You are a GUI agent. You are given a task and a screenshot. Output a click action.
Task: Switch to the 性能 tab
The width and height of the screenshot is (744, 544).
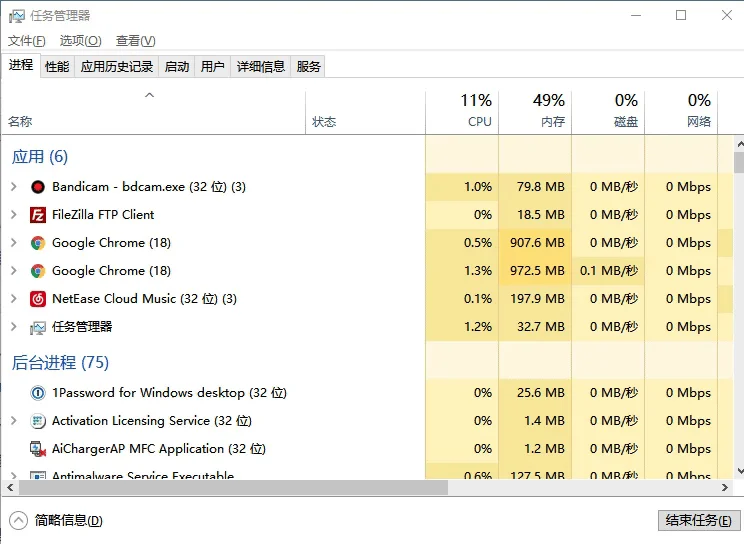[57, 66]
